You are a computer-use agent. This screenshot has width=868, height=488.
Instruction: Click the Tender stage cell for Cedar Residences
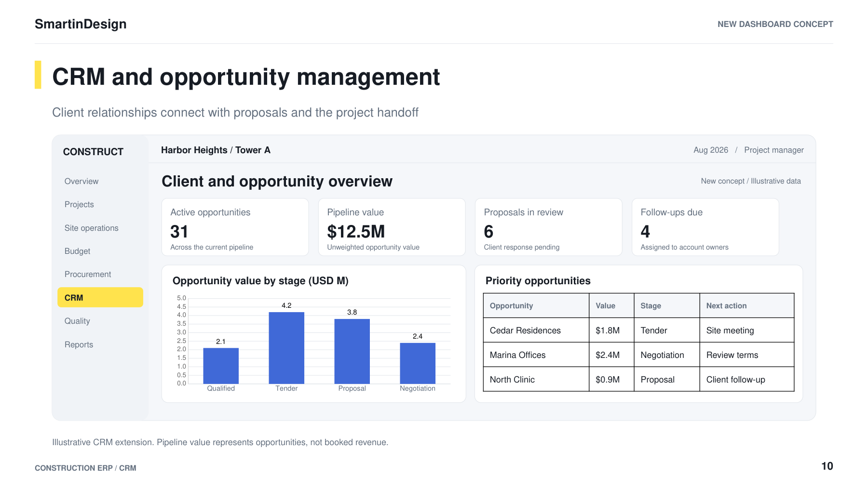click(667, 330)
